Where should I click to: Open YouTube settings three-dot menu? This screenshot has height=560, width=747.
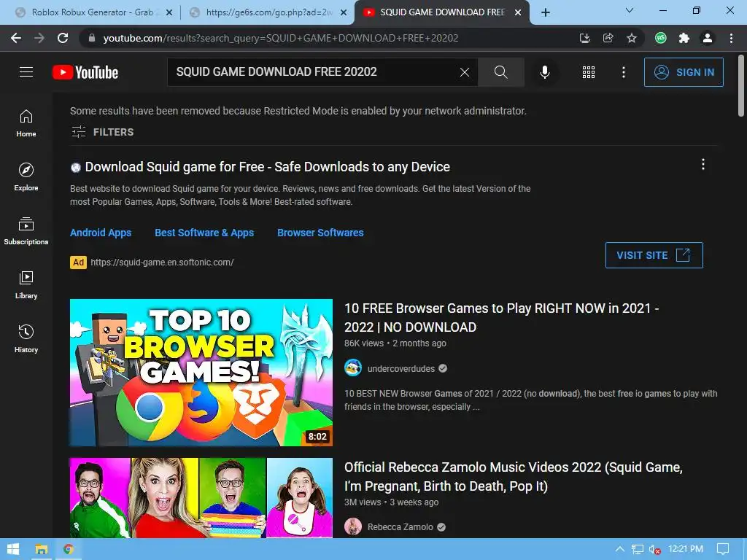tap(623, 72)
